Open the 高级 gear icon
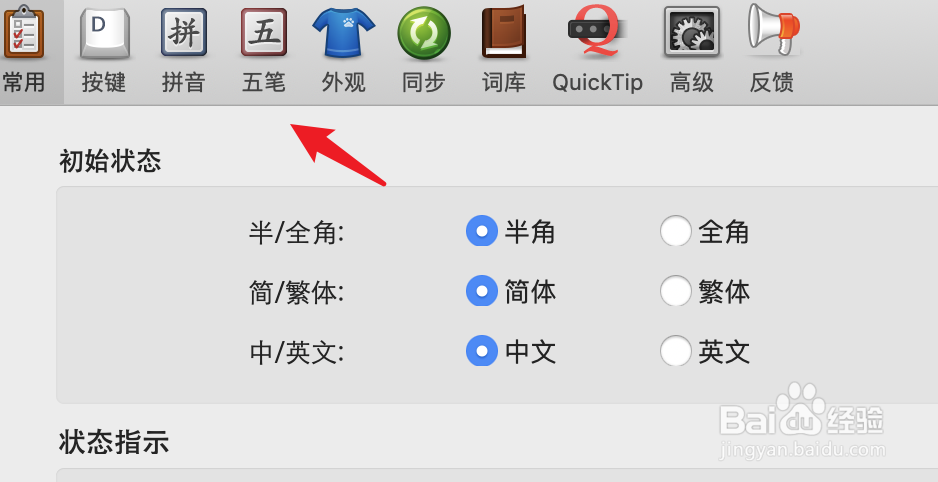This screenshot has width=938, height=482. [692, 32]
